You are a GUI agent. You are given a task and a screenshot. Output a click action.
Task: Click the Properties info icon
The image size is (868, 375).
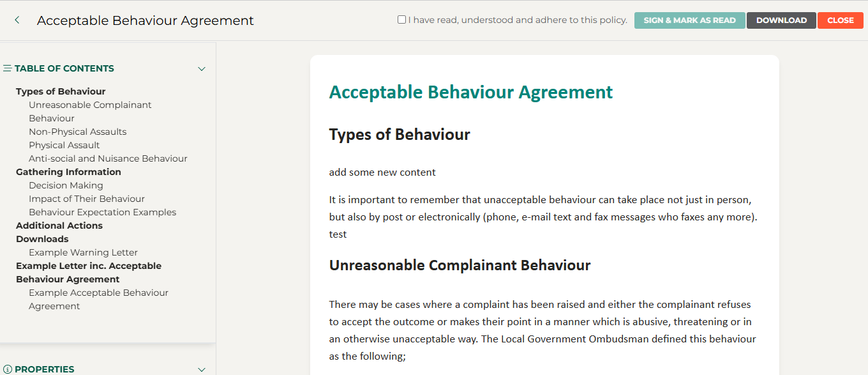(8, 369)
